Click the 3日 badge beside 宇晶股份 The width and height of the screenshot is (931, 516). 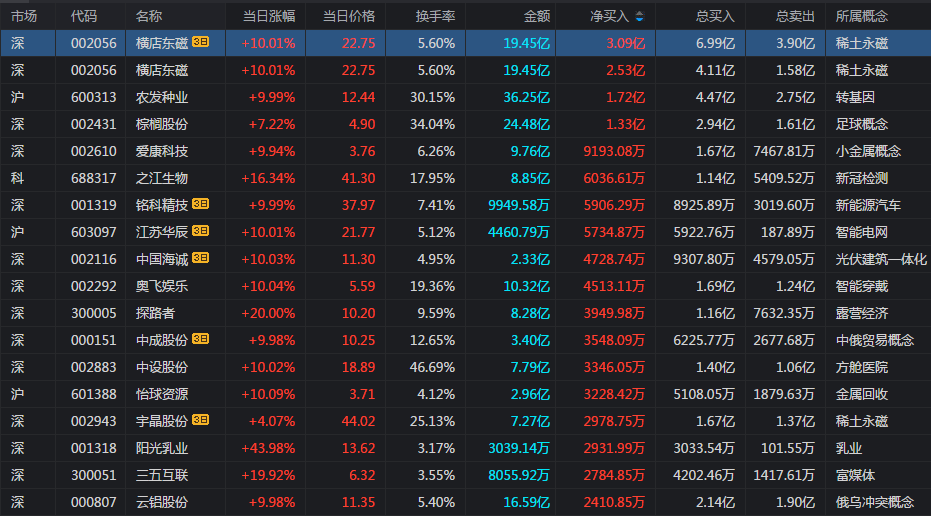pyautogui.click(x=200, y=420)
